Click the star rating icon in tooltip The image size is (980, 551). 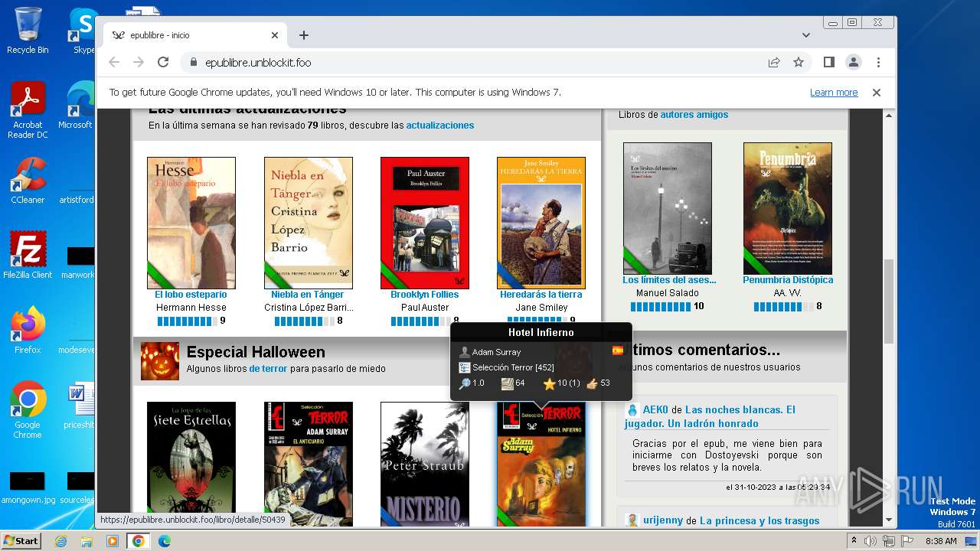pos(549,383)
